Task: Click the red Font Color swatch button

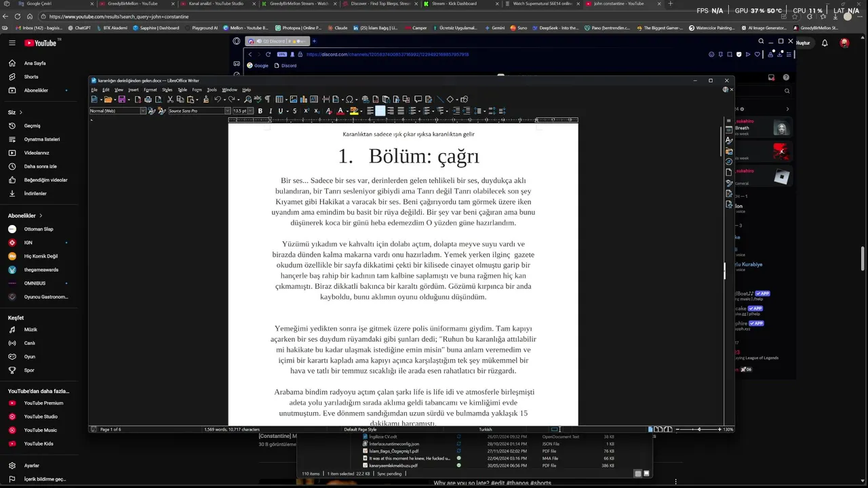Action: tap(340, 110)
